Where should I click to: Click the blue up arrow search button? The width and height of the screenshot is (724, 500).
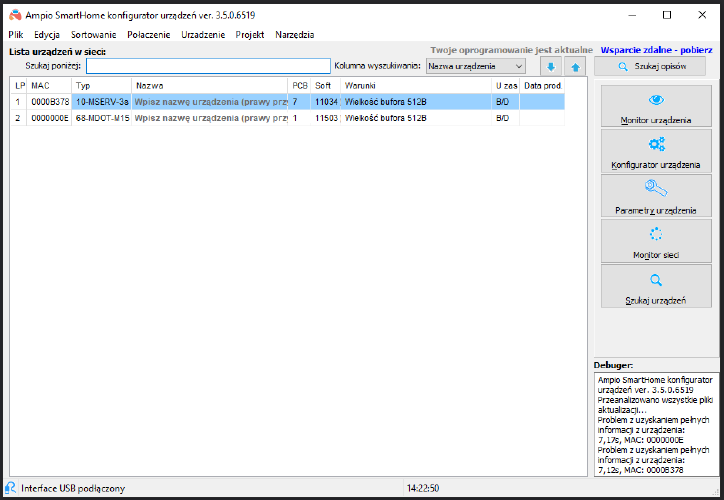575,67
